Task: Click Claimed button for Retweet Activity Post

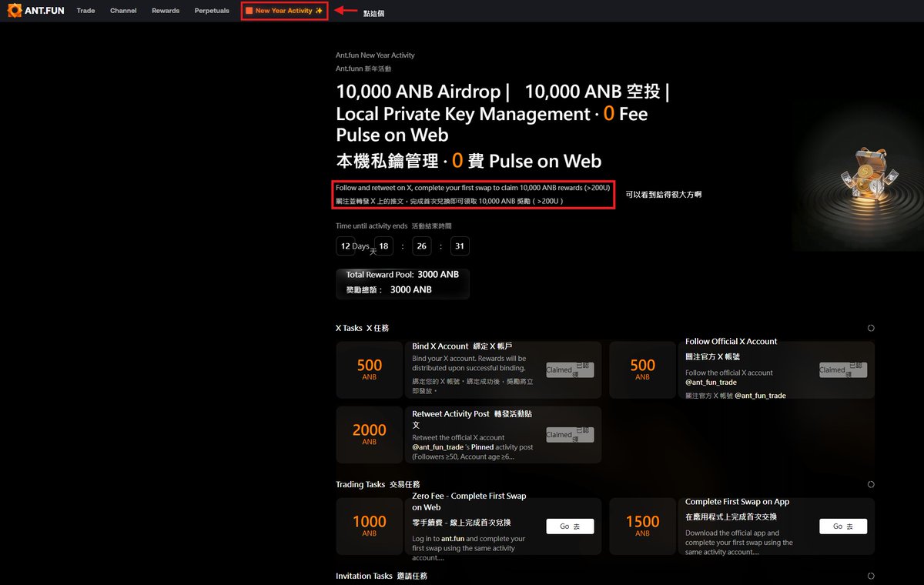Action: pos(570,434)
